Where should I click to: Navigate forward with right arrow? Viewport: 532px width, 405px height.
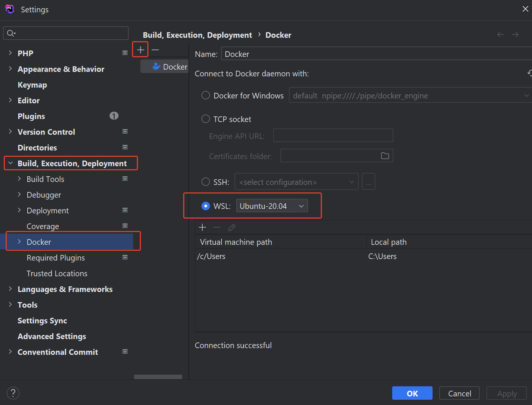coord(515,34)
